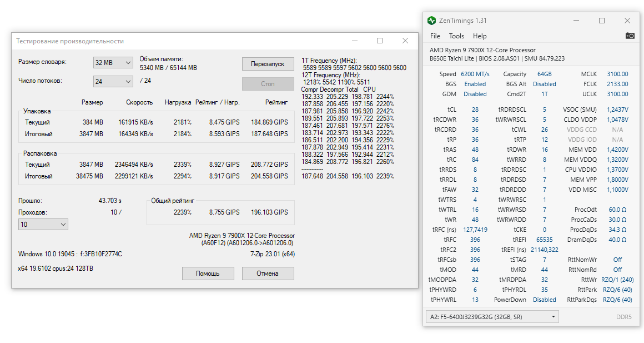
Task: Close the ZenTimings window
Action: (627, 21)
